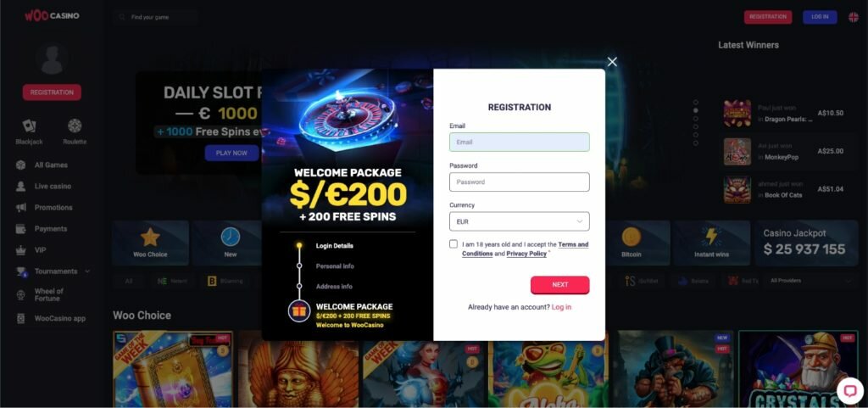This screenshot has width=868, height=408.
Task: Click the UK flag language icon
Action: pyautogui.click(x=854, y=17)
